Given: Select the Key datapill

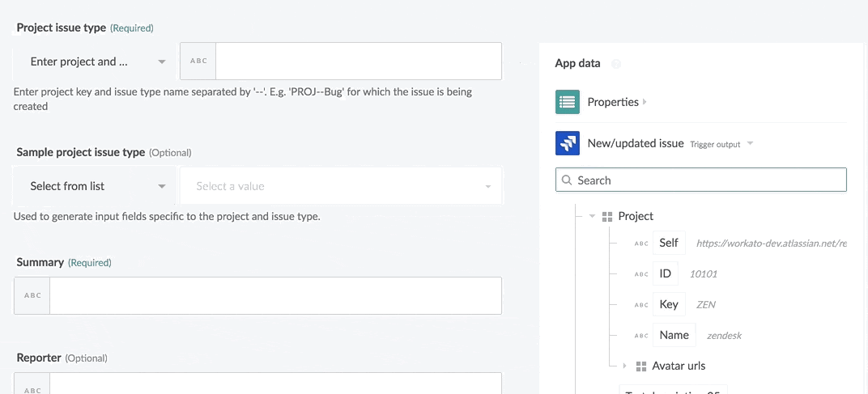Looking at the screenshot, I should coord(669,304).
